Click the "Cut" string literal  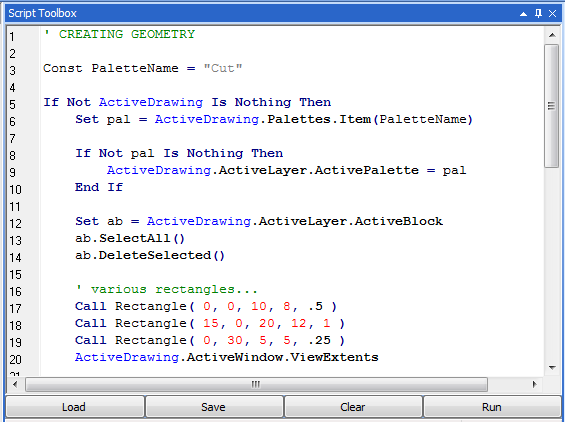coord(223,68)
